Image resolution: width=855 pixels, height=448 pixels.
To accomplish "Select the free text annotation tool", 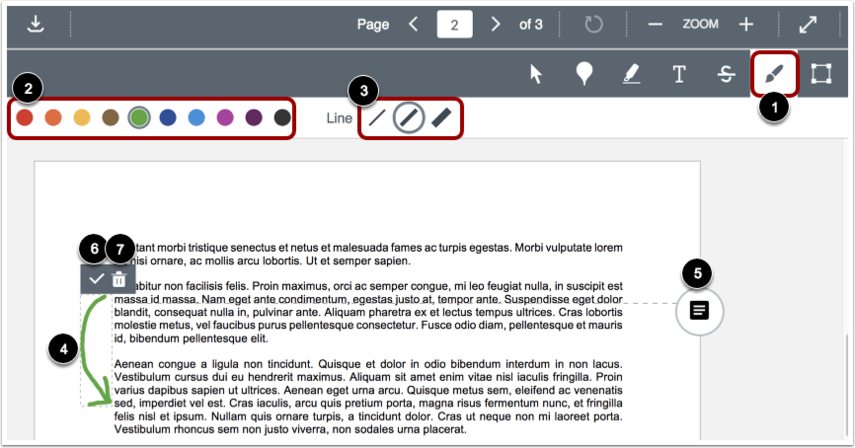I will [x=679, y=74].
